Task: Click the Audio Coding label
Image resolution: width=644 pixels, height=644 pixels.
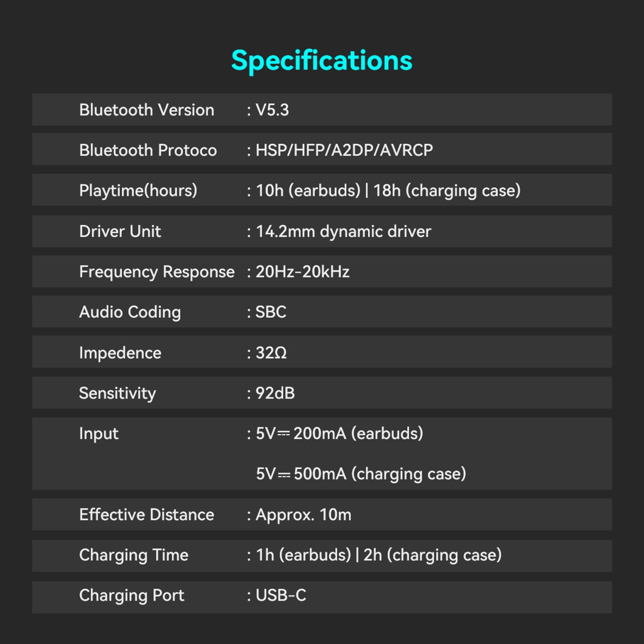Action: 130,312
